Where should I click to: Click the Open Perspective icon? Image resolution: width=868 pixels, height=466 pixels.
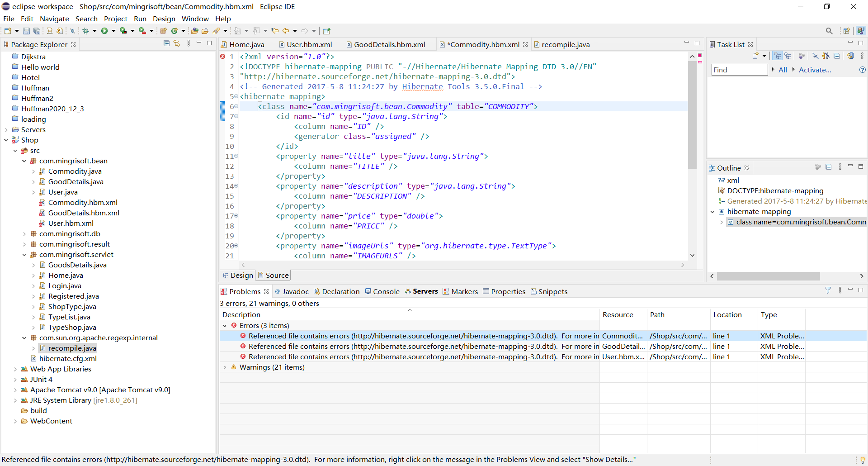tap(846, 31)
